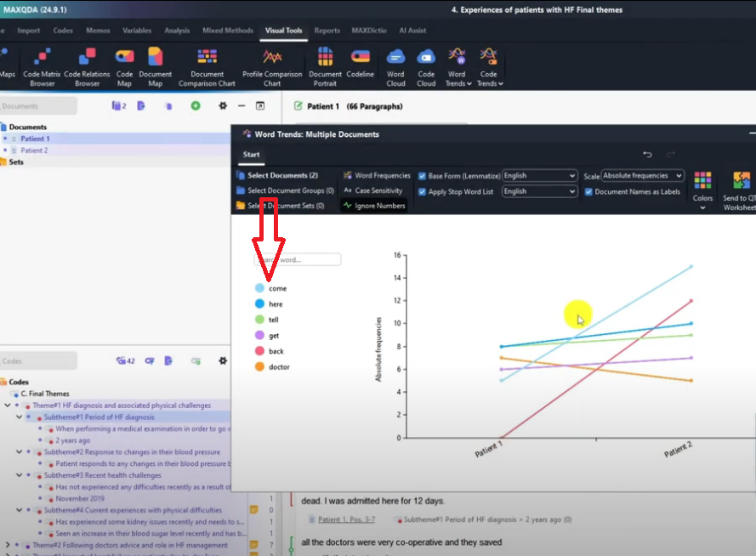The height and width of the screenshot is (556, 756).
Task: Click Select Document Groups (0) button
Action: (x=286, y=190)
